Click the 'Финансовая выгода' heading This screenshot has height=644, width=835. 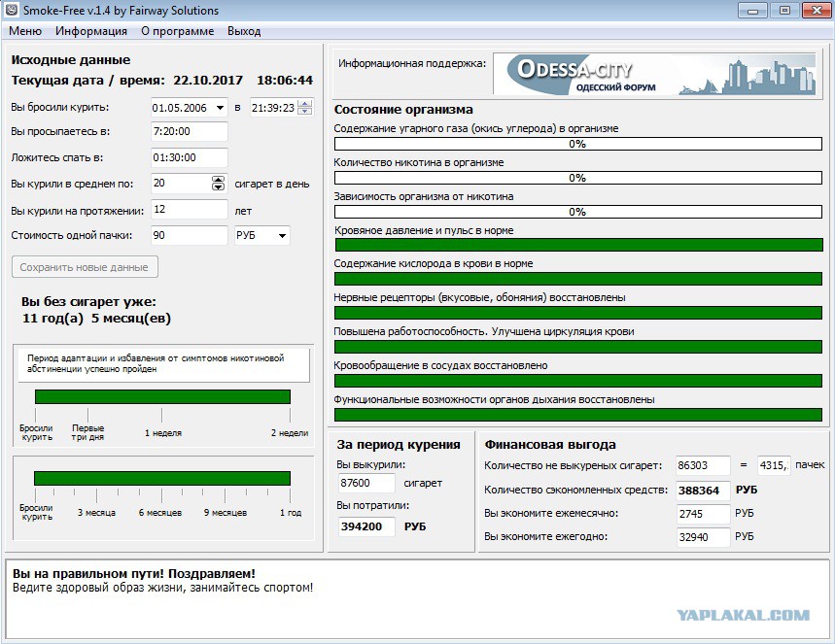(550, 445)
